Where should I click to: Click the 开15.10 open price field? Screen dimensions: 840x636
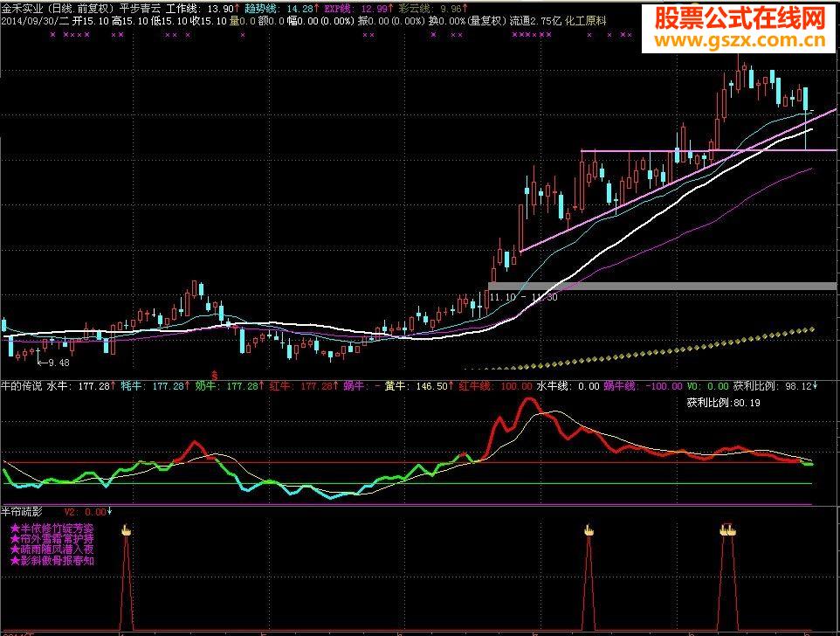(91, 21)
